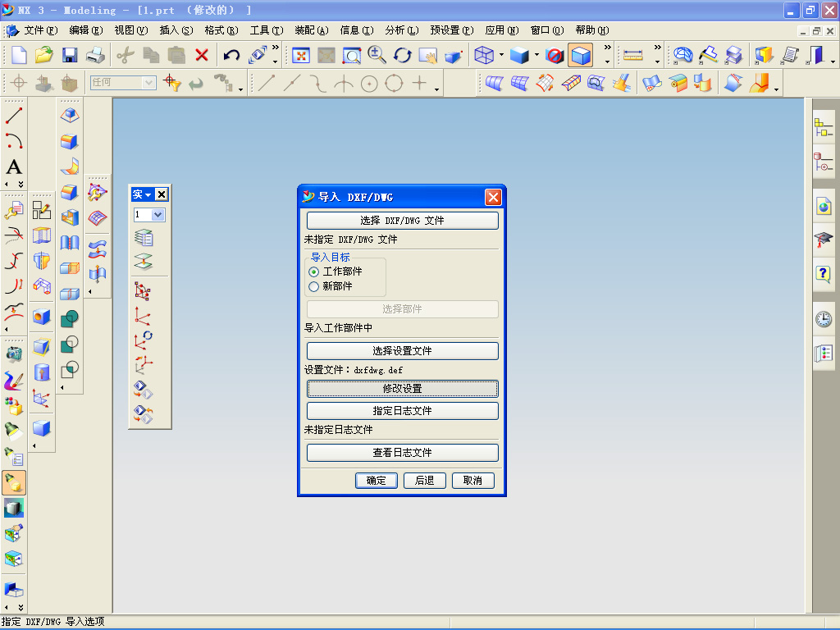
Task: Click 查看日志文件 button
Action: 402,453
